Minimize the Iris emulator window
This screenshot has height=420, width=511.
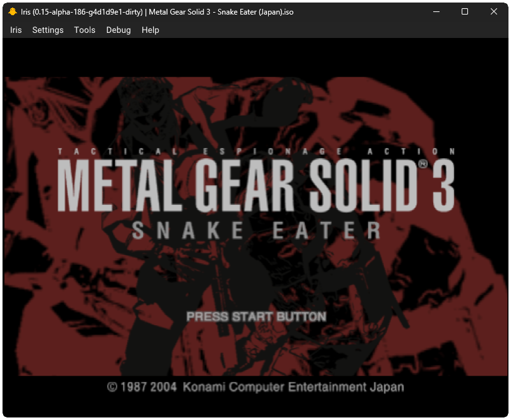coord(436,11)
